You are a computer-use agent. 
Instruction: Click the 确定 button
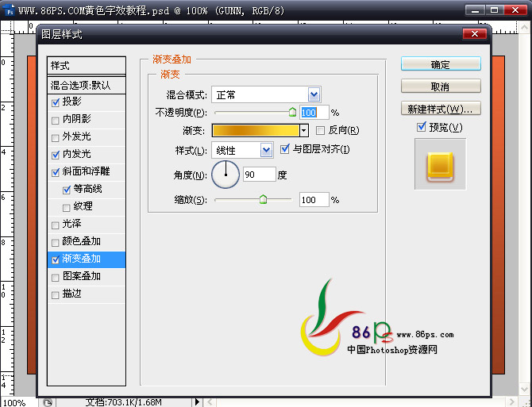[x=441, y=63]
